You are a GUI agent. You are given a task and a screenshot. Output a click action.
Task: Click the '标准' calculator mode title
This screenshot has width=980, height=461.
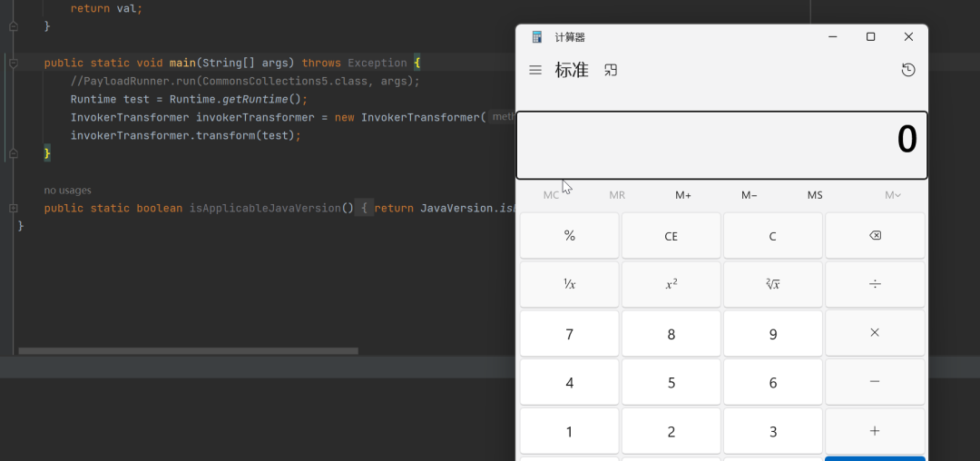pos(572,70)
